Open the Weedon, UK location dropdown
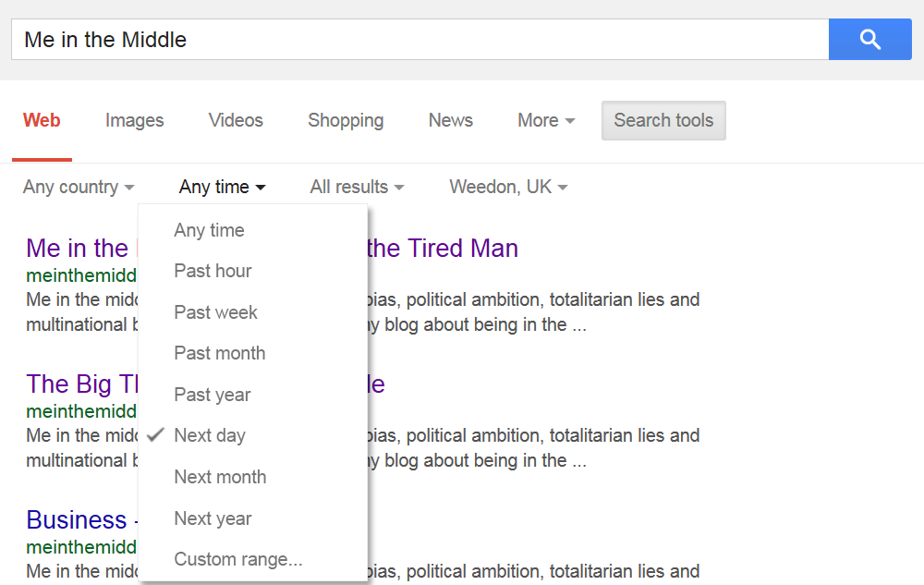 [x=508, y=187]
